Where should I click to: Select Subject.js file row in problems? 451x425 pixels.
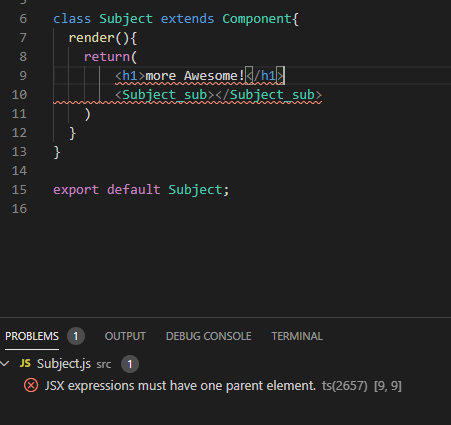[x=225, y=364]
